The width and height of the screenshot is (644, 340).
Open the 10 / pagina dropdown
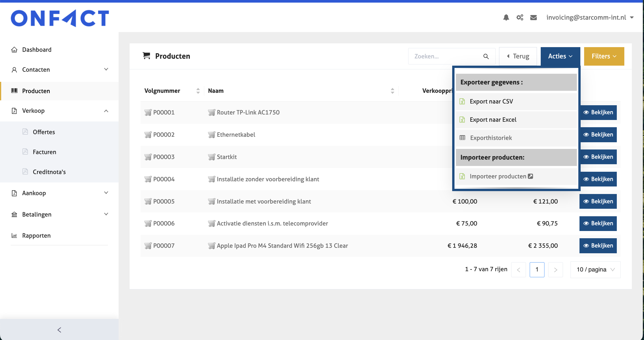click(x=595, y=269)
